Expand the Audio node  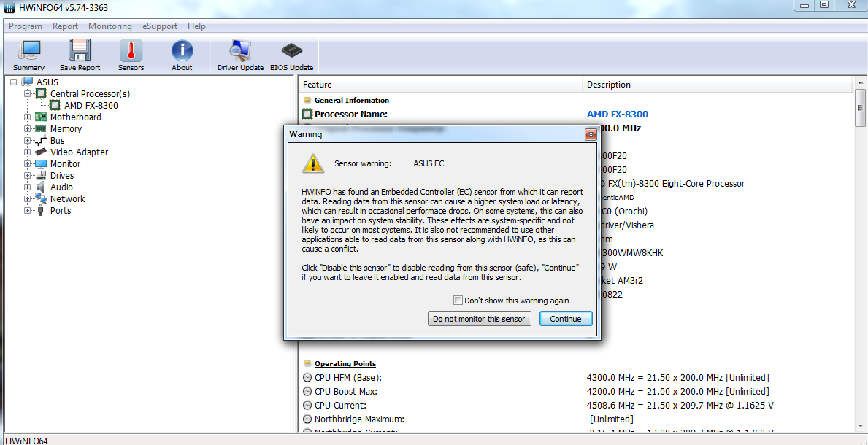(27, 187)
